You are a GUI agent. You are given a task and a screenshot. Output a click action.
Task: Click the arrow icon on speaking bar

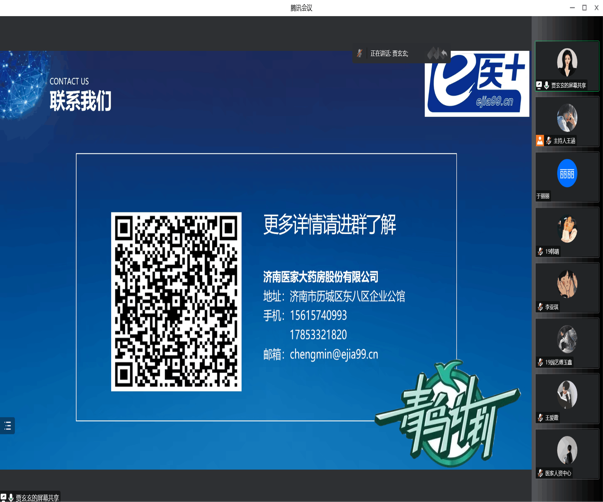pyautogui.click(x=444, y=53)
